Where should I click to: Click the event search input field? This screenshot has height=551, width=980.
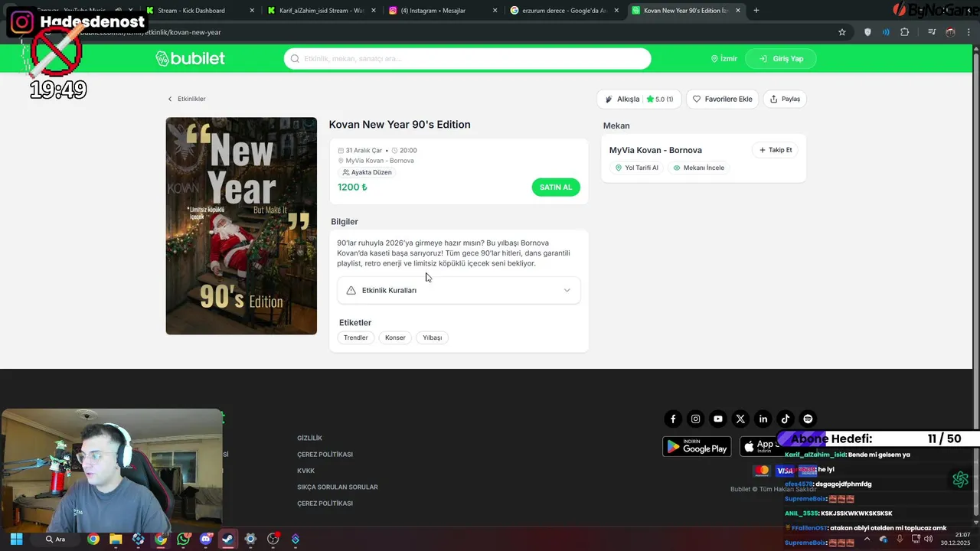pos(467,59)
